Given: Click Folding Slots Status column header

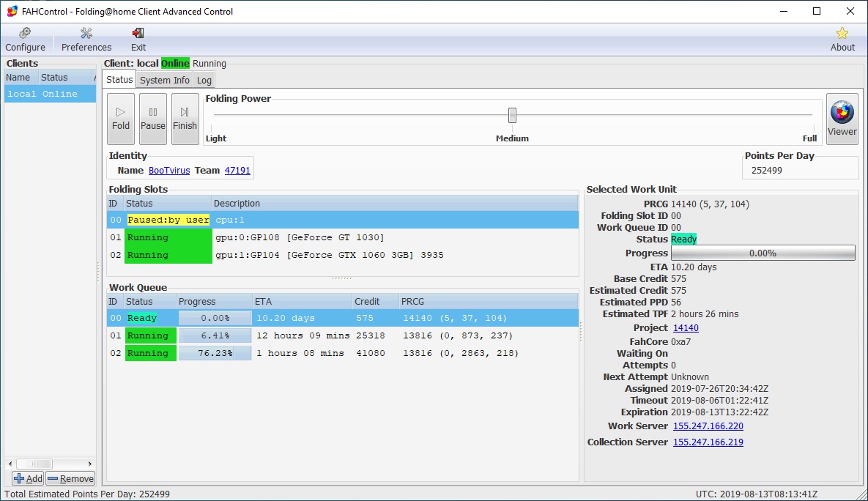Looking at the screenshot, I should pos(167,203).
